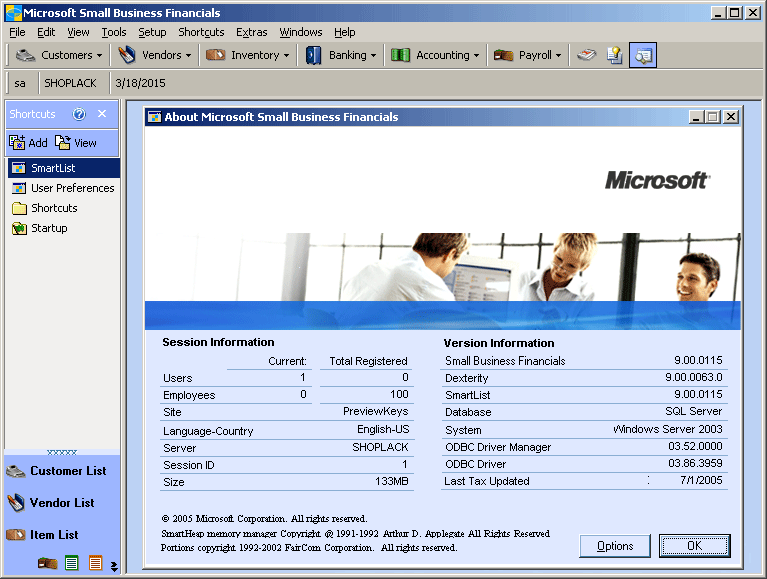Viewport: 767px width, 579px height.
Task: Minimize the About dialog window
Action: pyautogui.click(x=697, y=117)
